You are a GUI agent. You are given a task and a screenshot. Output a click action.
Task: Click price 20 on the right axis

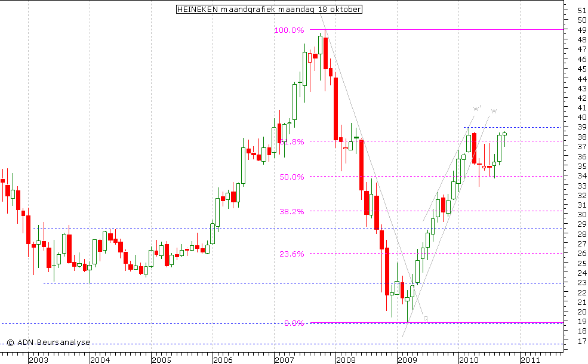click(582, 312)
